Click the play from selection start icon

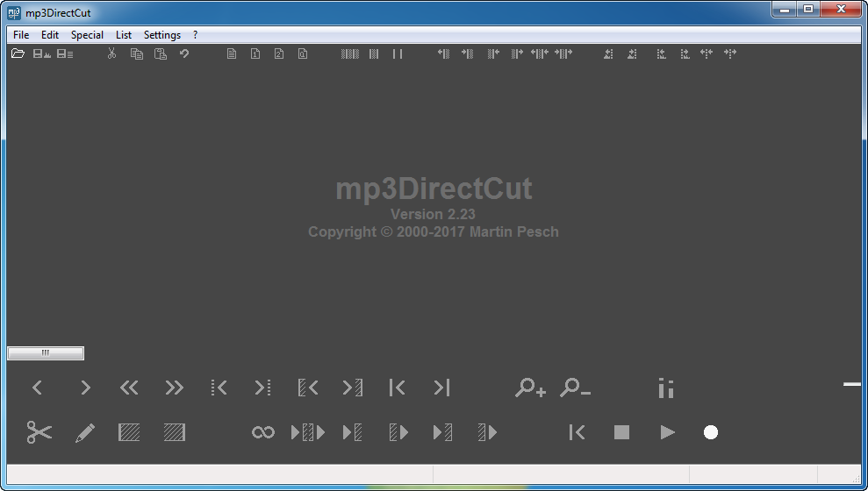click(398, 432)
